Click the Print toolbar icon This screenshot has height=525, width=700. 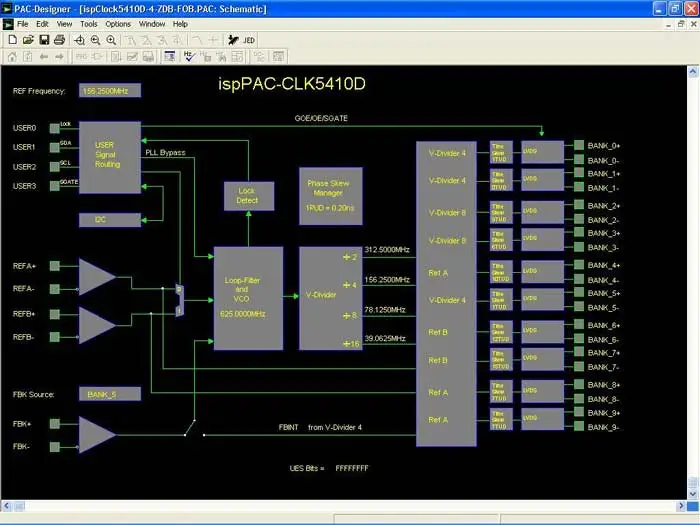click(59, 40)
